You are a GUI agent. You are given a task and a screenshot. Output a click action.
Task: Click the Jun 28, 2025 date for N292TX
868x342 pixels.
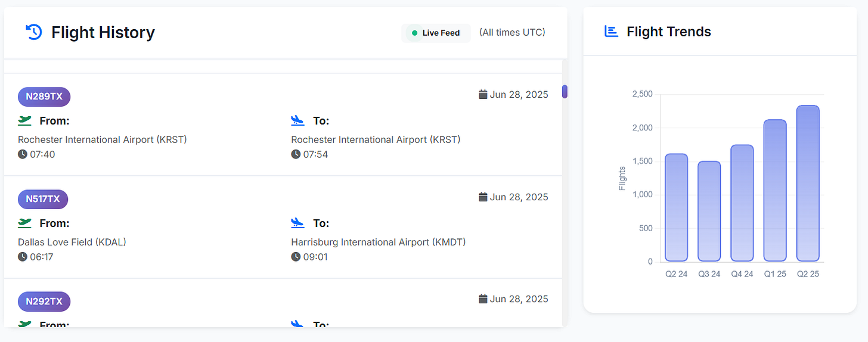[x=519, y=299]
